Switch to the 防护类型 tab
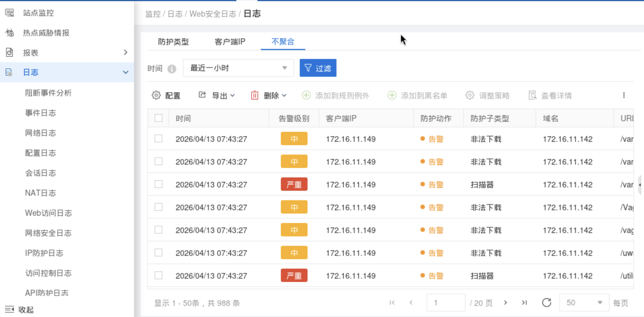Image resolution: width=644 pixels, height=317 pixels. [x=173, y=42]
